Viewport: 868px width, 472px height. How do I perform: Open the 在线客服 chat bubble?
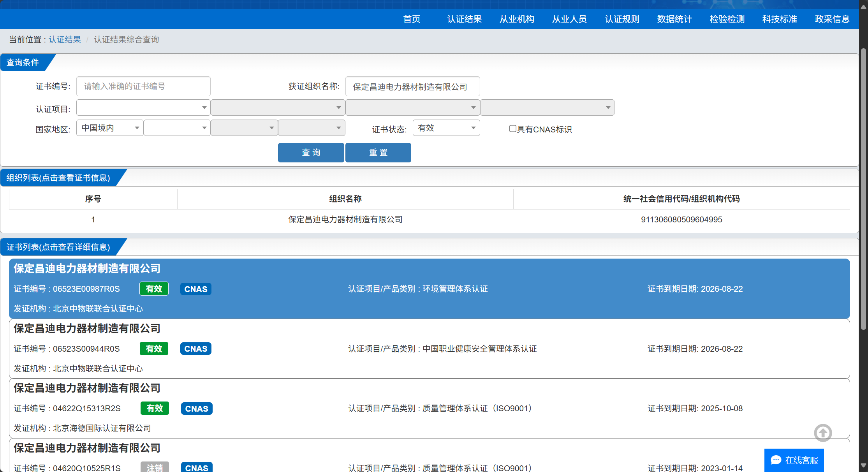coord(794,460)
